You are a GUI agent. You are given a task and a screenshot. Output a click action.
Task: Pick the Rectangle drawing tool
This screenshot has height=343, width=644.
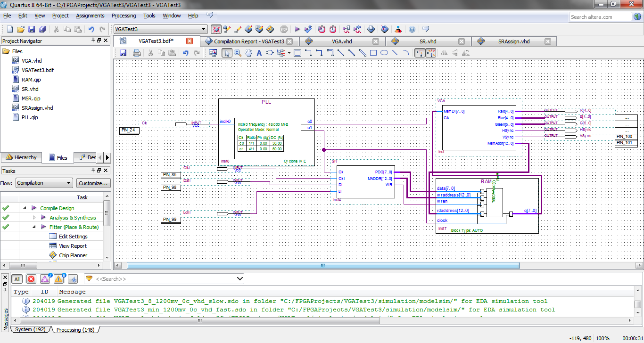coord(373,53)
